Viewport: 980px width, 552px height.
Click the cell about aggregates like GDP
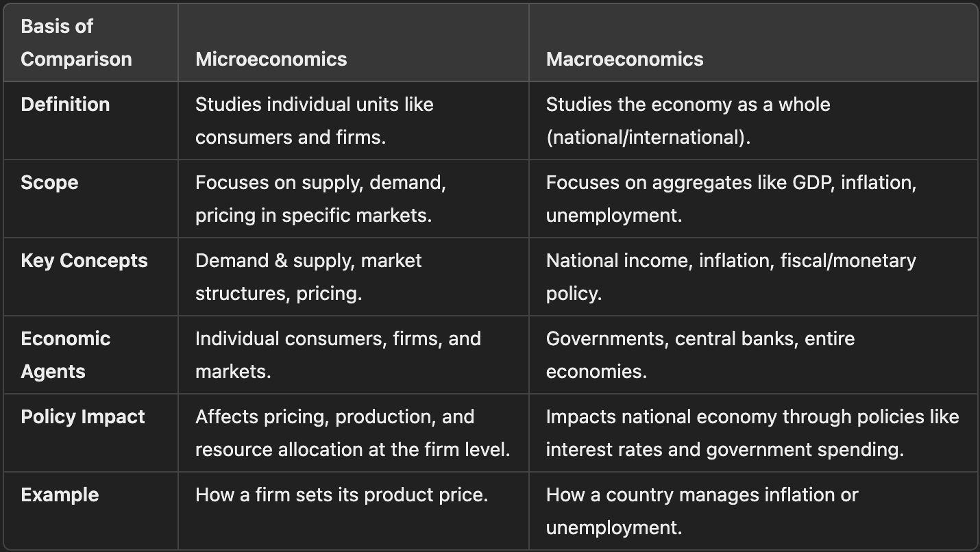click(x=731, y=199)
